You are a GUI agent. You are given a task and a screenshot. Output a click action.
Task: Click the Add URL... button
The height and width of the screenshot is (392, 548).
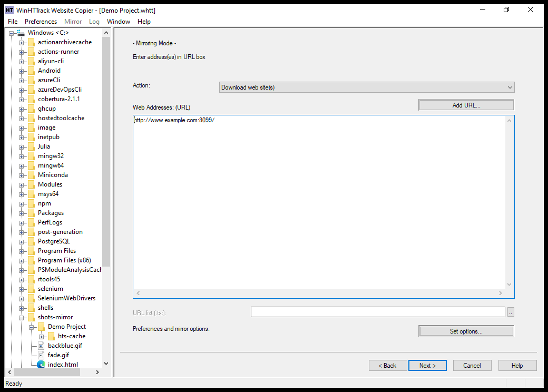tap(466, 105)
